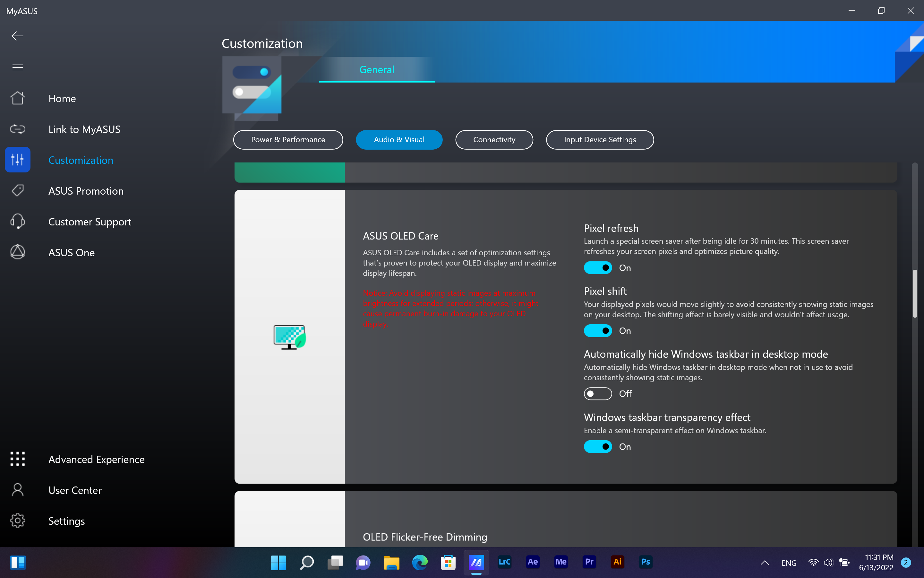Open Task View from the taskbar
This screenshot has height=578, width=924.
pyautogui.click(x=335, y=562)
